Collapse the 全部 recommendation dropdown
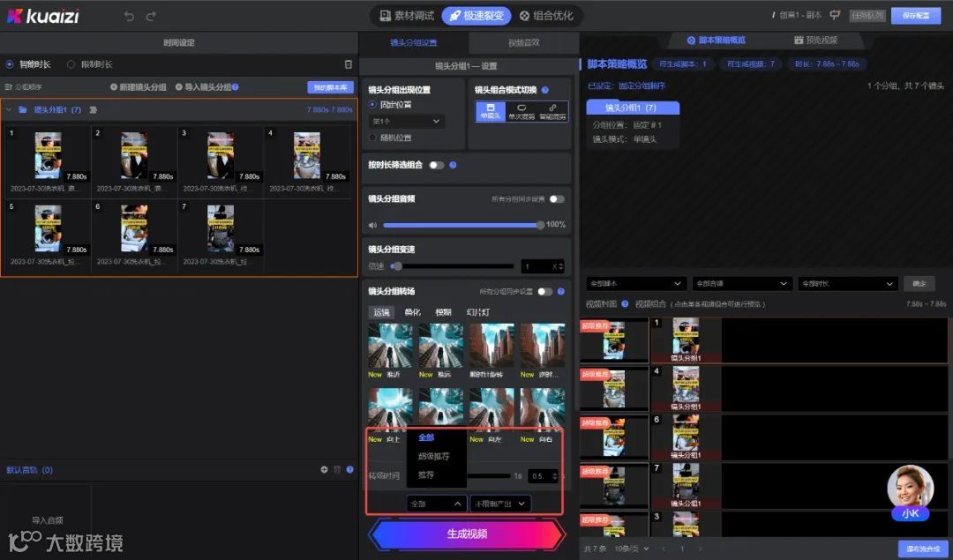This screenshot has height=560, width=953. [x=437, y=504]
